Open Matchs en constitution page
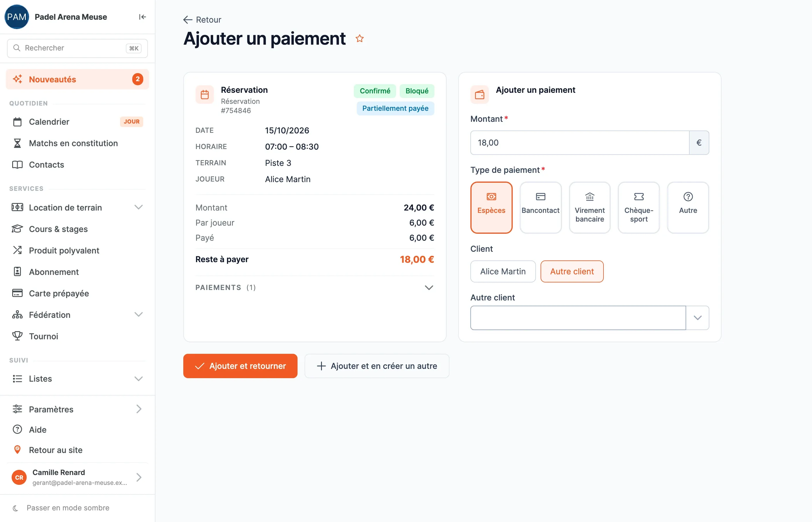This screenshot has height=522, width=812. pos(77,143)
